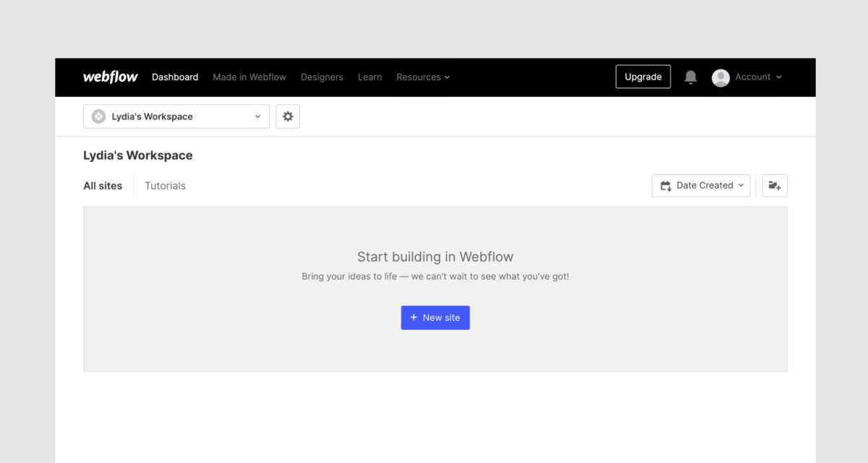Click the calendar sort icon beside Date Created
Viewport: 868px width, 463px height.
pos(665,185)
